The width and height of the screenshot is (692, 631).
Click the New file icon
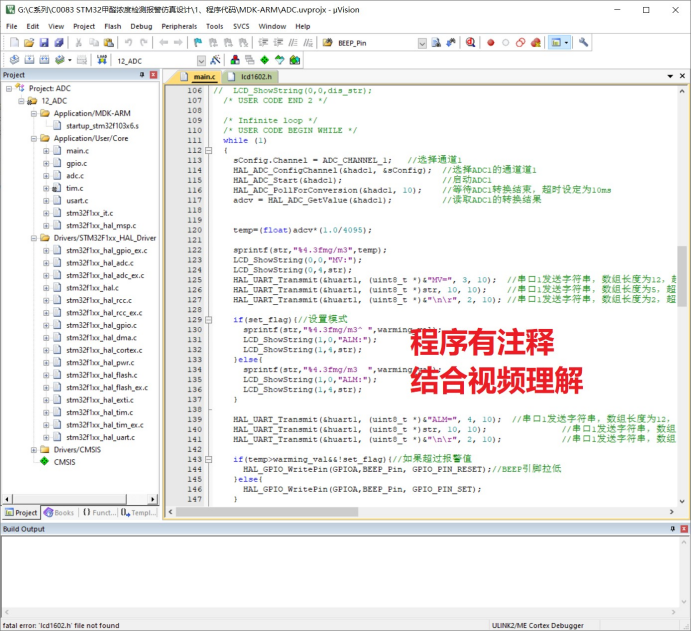(14, 42)
